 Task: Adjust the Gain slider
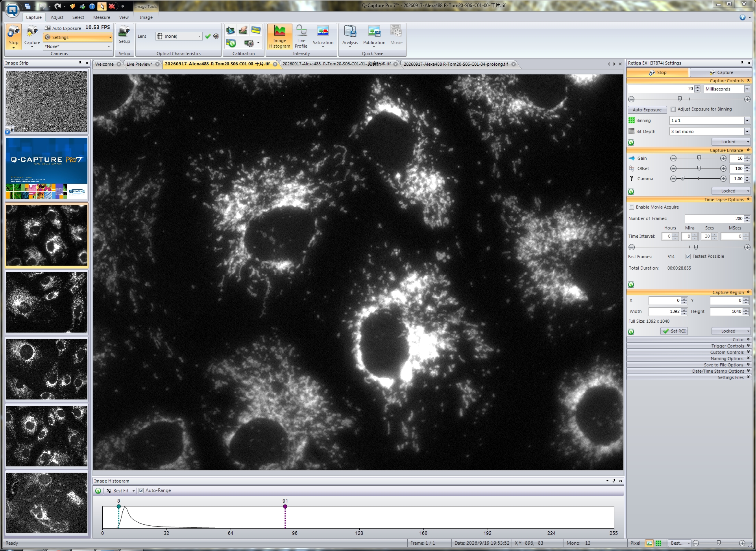[699, 158]
